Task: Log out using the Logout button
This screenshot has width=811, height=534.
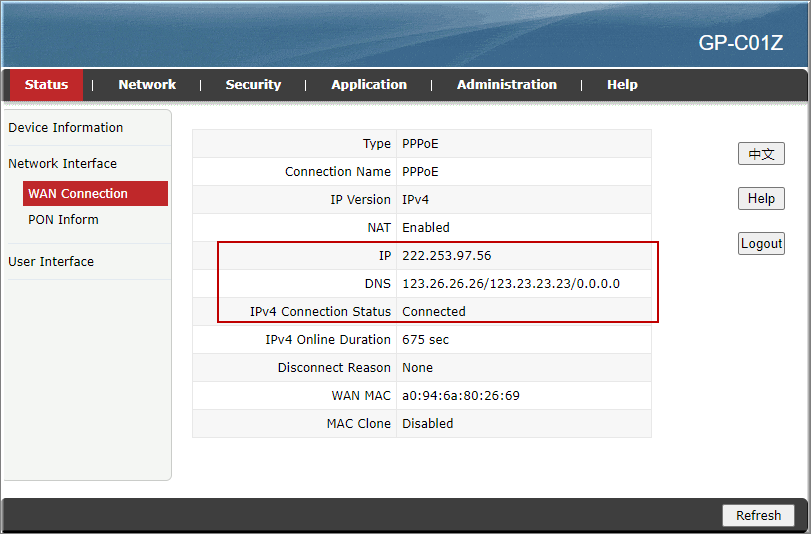Action: [x=761, y=244]
